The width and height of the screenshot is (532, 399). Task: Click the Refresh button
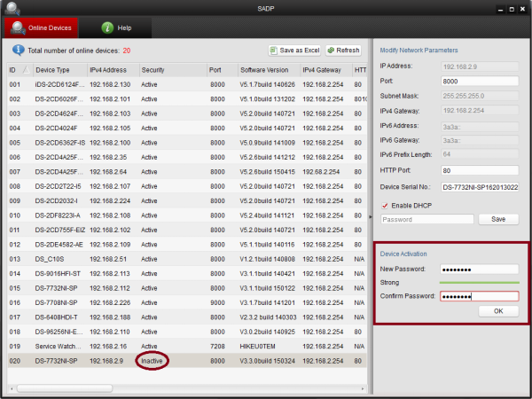coord(343,51)
